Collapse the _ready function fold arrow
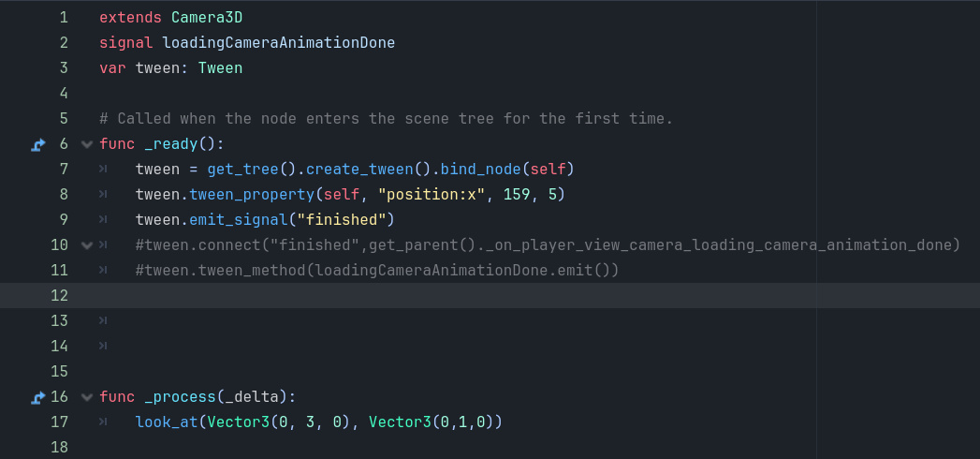Screen dimensions: 980x459 [x=87, y=144]
